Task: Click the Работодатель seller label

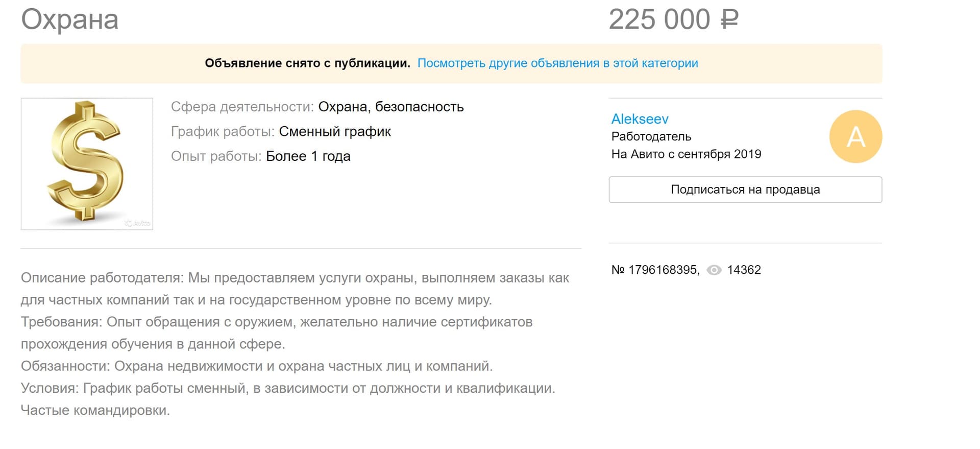Action: (x=651, y=136)
